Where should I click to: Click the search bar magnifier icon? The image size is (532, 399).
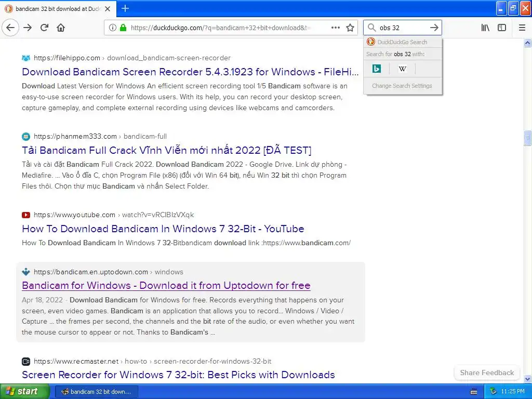click(372, 28)
